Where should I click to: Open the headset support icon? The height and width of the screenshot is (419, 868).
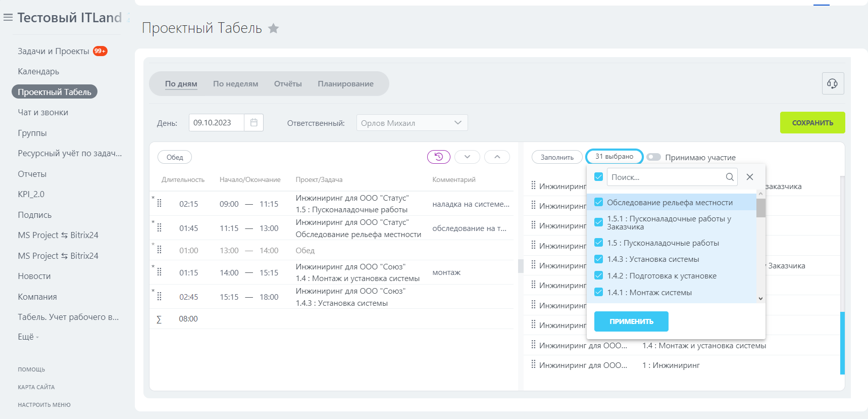(833, 83)
